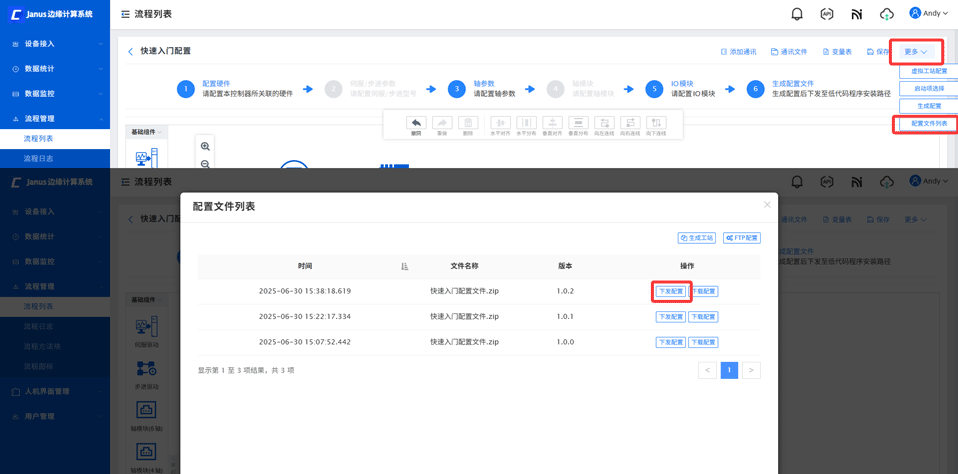Click 下发配置 for version 1.0.2
The height and width of the screenshot is (474, 958).
[671, 292]
